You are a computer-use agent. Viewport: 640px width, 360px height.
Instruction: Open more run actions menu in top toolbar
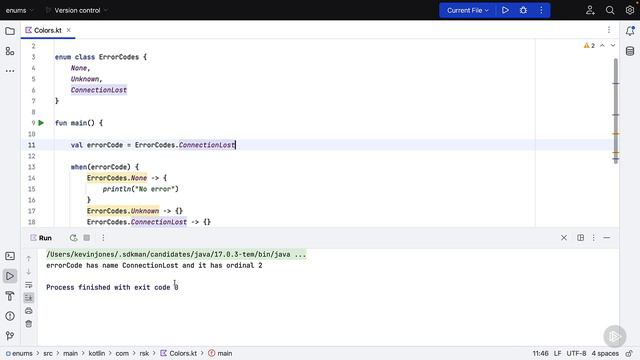tap(541, 10)
